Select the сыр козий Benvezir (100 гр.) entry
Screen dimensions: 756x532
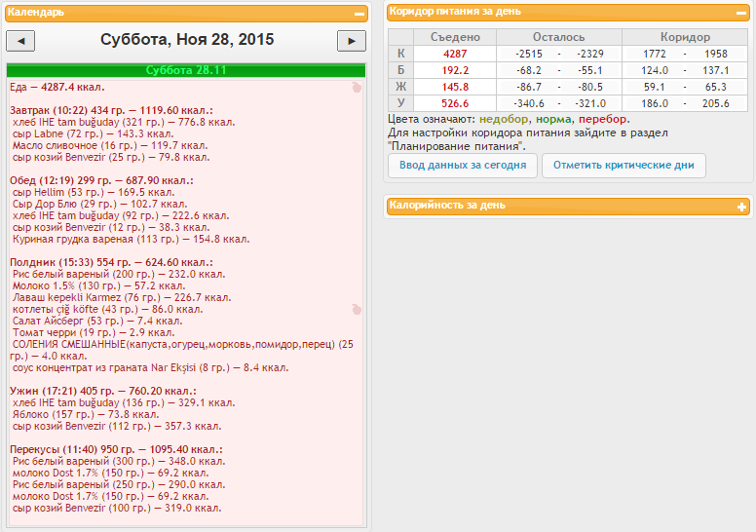(117, 508)
